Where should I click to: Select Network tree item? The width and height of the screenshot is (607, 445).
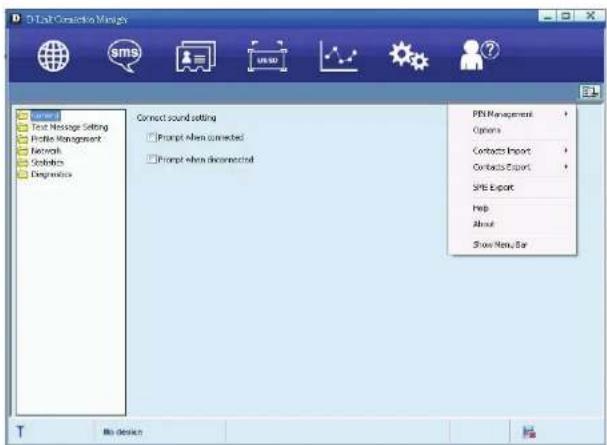point(46,151)
